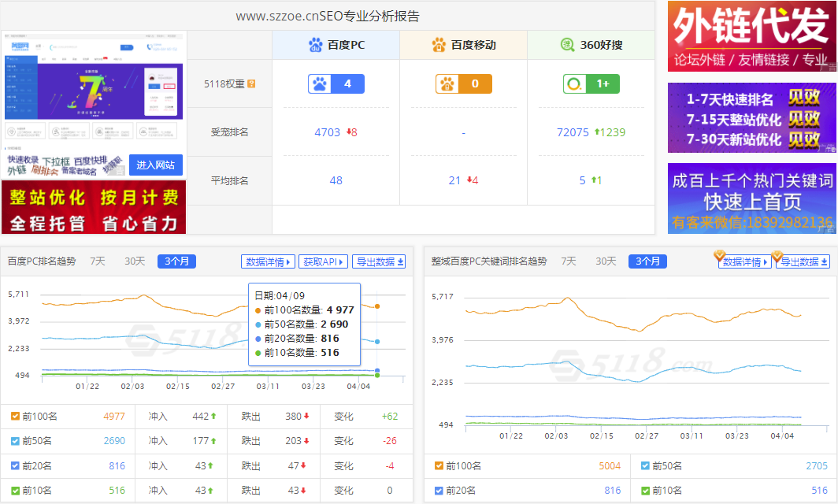Screen dimensions: 838x504
Task: Click orange 前100名 data point on left chart
Action: tap(377, 306)
